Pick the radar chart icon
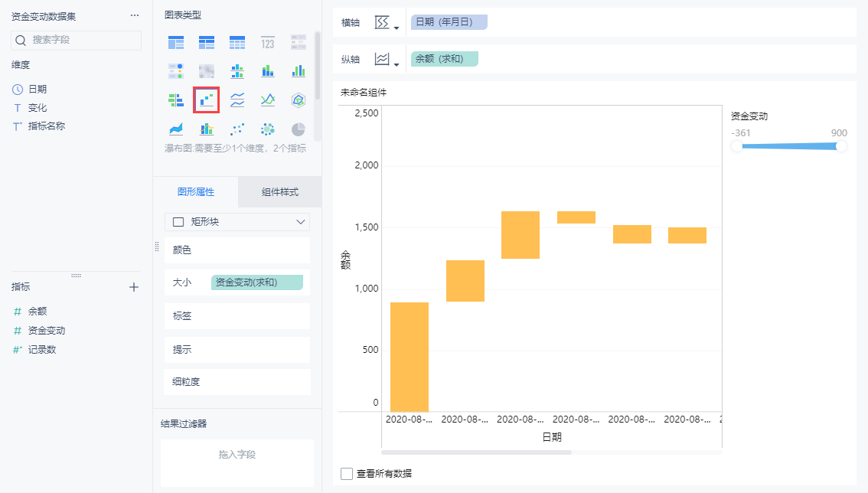The width and height of the screenshot is (868, 493). [299, 100]
